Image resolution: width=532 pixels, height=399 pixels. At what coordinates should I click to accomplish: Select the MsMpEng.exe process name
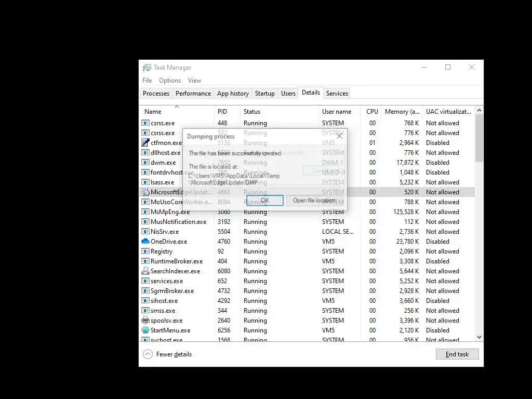pos(170,212)
